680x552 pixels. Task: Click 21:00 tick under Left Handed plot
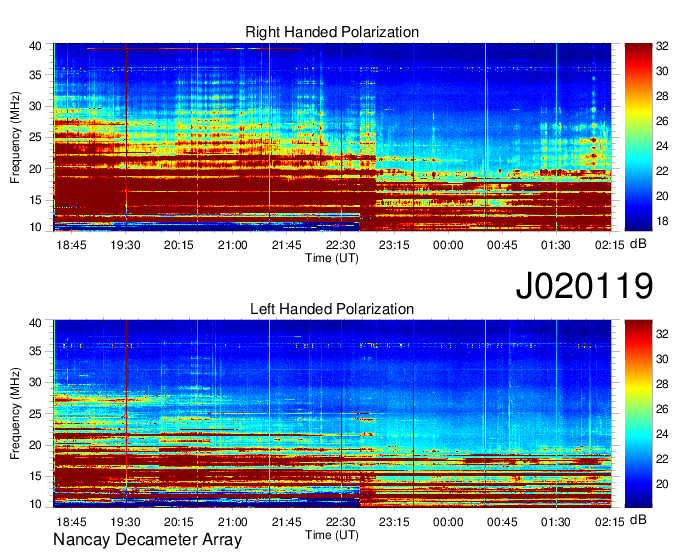[x=232, y=522]
